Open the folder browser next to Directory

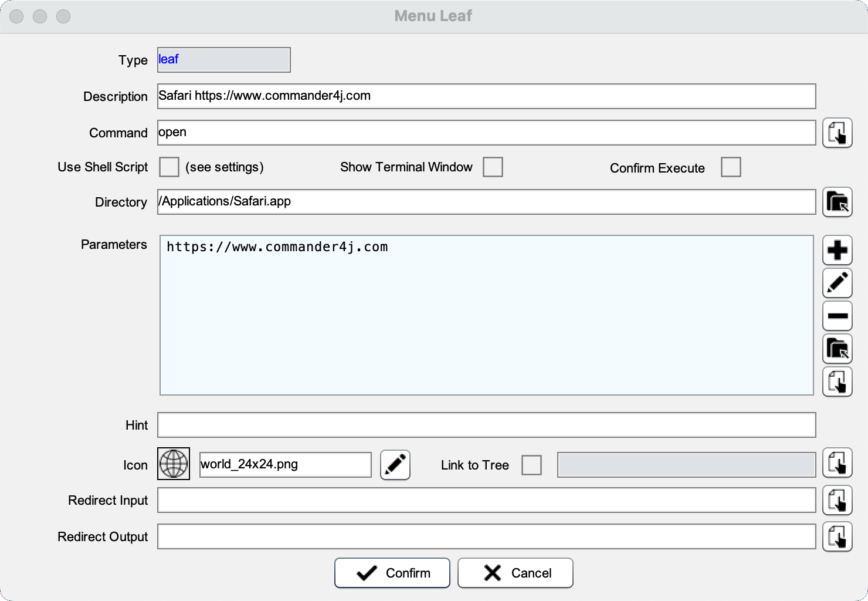point(837,202)
